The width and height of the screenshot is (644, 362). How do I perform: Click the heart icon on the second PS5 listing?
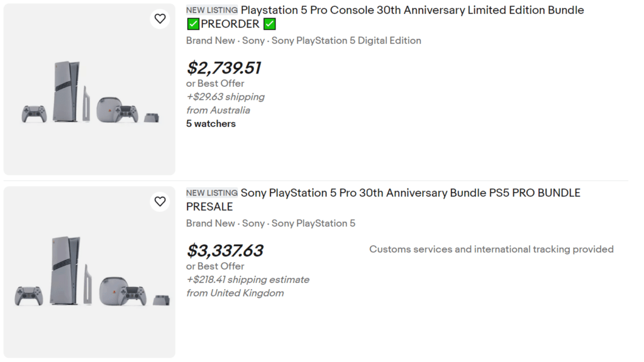point(160,202)
